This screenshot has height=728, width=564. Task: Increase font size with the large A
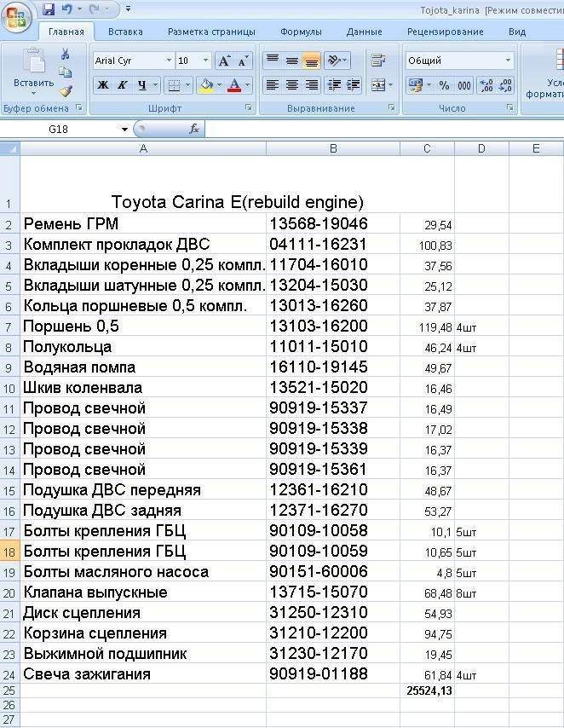click(224, 61)
